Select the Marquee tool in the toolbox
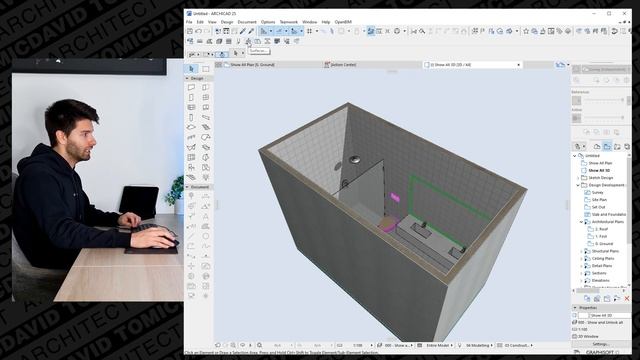This screenshot has width=640, height=360. (x=205, y=69)
